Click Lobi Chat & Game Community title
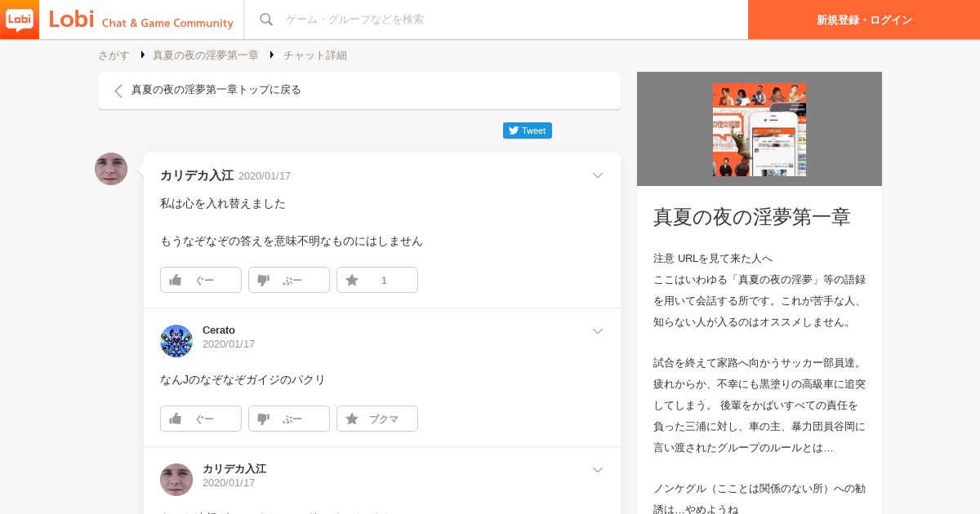 click(x=140, y=20)
